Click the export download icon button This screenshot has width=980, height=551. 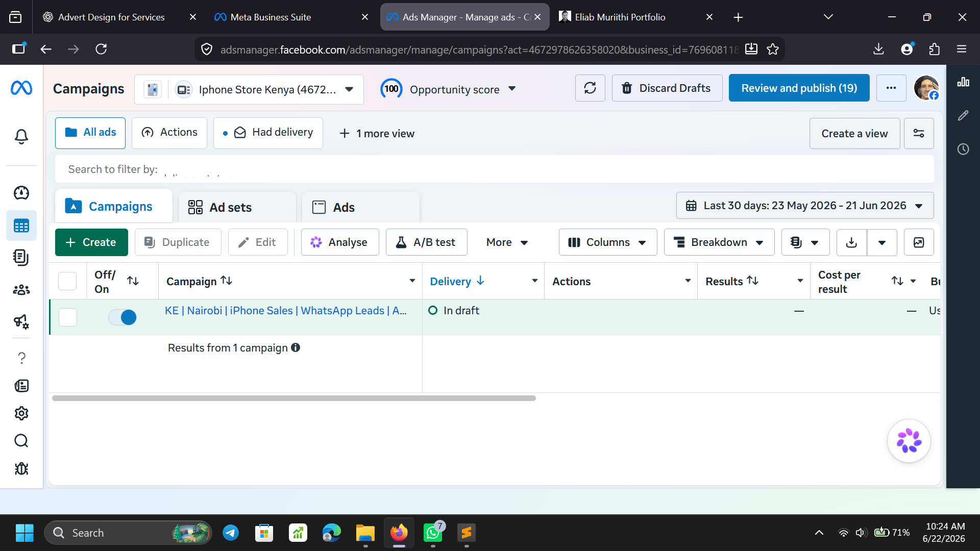(x=851, y=242)
